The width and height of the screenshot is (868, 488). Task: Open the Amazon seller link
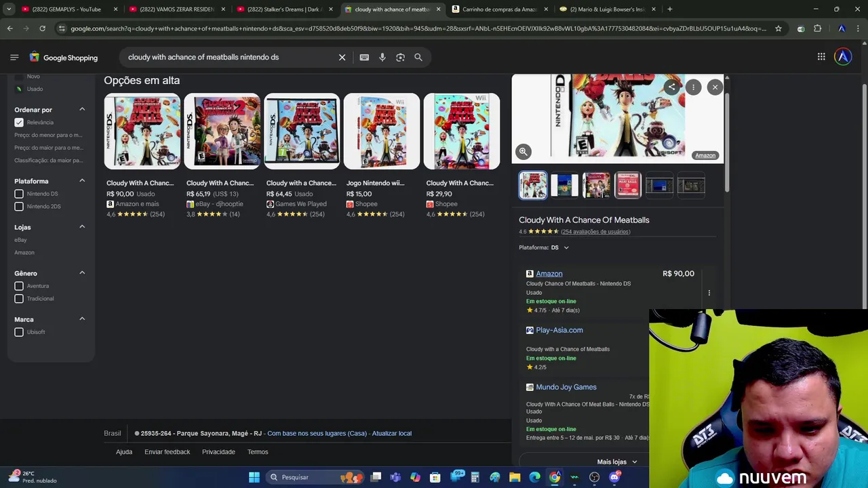click(x=549, y=274)
